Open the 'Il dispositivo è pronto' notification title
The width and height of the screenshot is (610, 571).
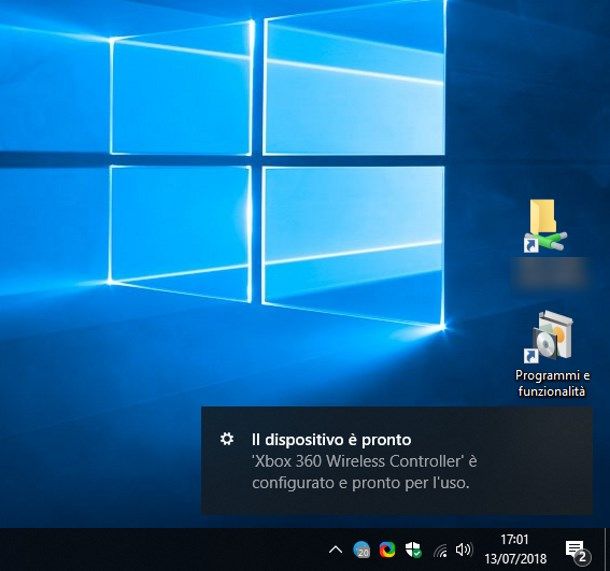coord(331,440)
